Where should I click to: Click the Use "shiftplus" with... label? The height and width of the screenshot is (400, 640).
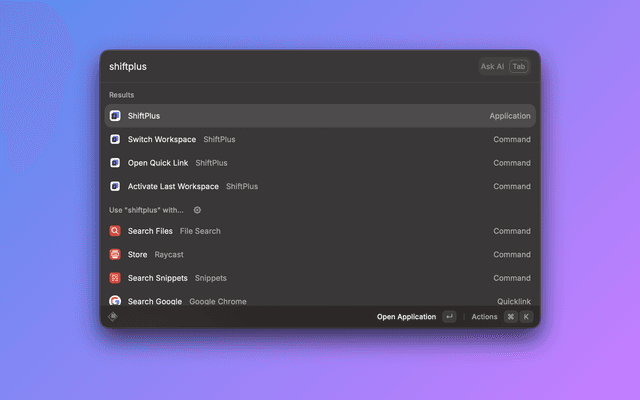(146, 210)
